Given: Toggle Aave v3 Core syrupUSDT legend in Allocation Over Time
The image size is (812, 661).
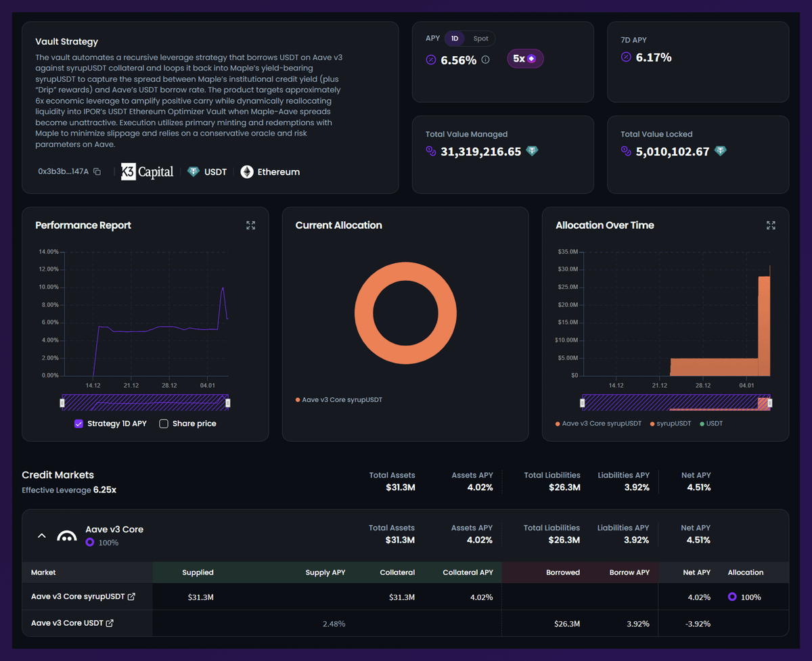Looking at the screenshot, I should [598, 424].
